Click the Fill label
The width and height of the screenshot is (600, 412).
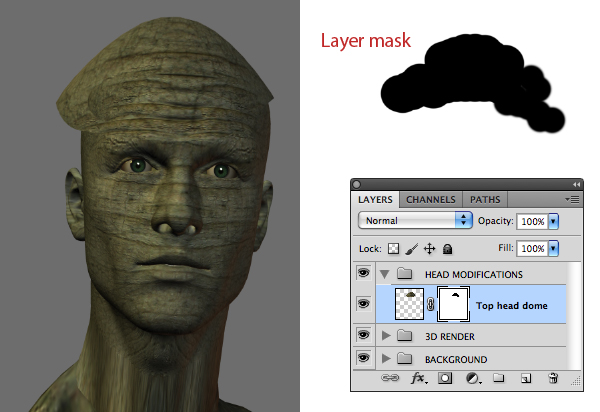[505, 248]
